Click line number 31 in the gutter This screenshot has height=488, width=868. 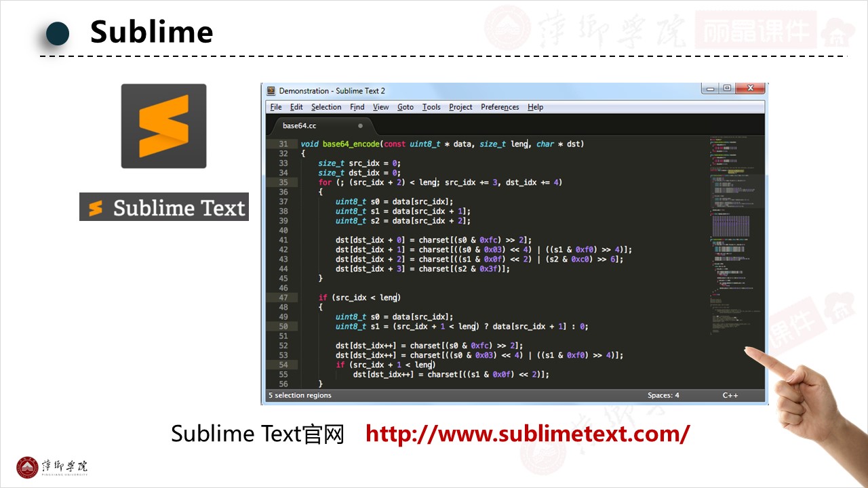(283, 144)
